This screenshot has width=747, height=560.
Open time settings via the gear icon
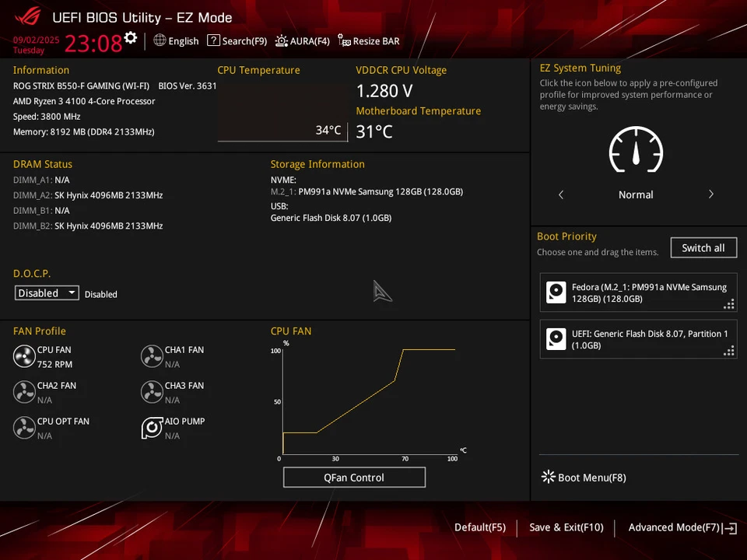(x=130, y=37)
